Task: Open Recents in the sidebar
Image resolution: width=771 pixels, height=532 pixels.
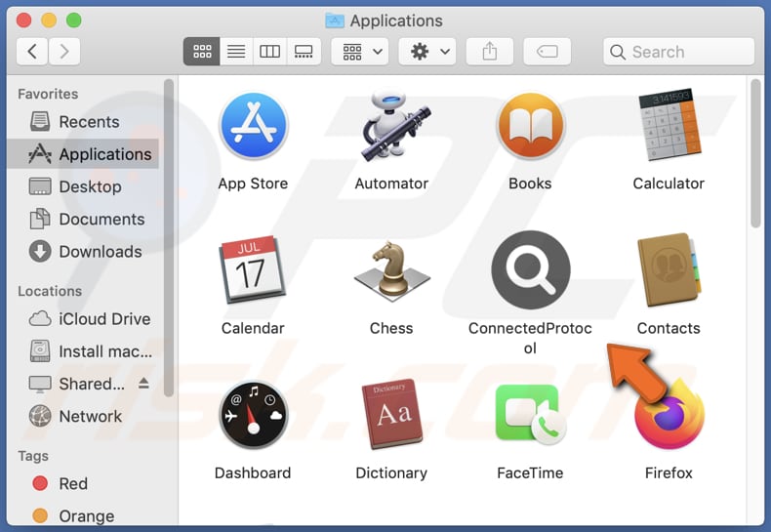Action: pos(84,122)
